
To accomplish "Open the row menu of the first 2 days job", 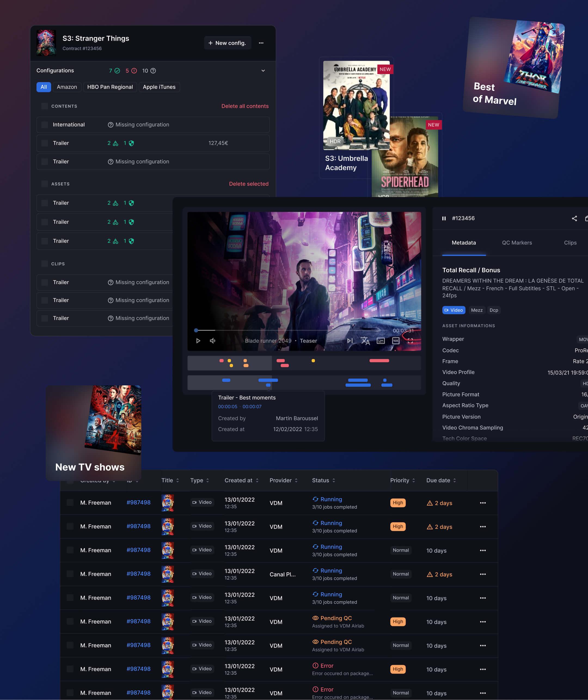I will click(x=483, y=503).
